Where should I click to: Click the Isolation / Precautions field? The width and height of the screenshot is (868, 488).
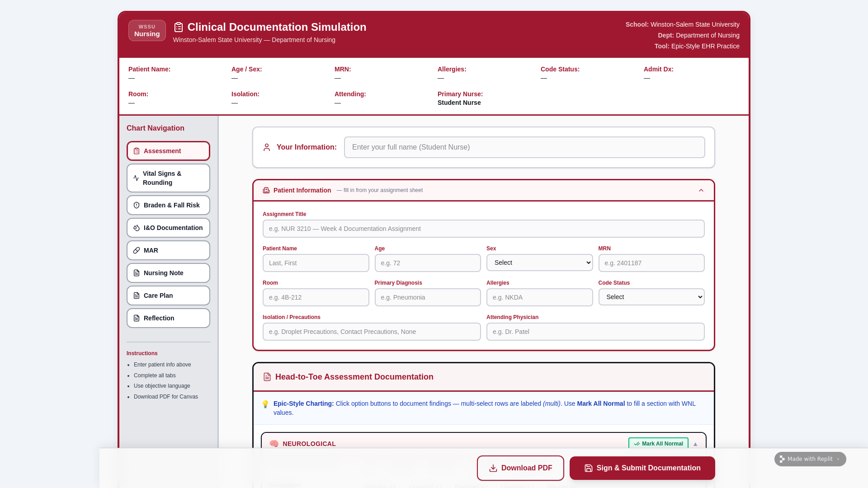pyautogui.click(x=372, y=332)
